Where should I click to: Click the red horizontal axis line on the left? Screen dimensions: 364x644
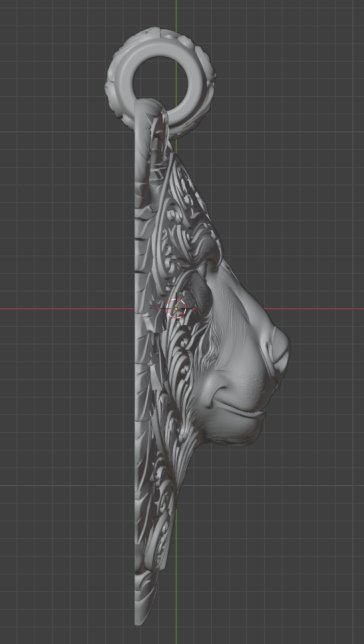67,308
